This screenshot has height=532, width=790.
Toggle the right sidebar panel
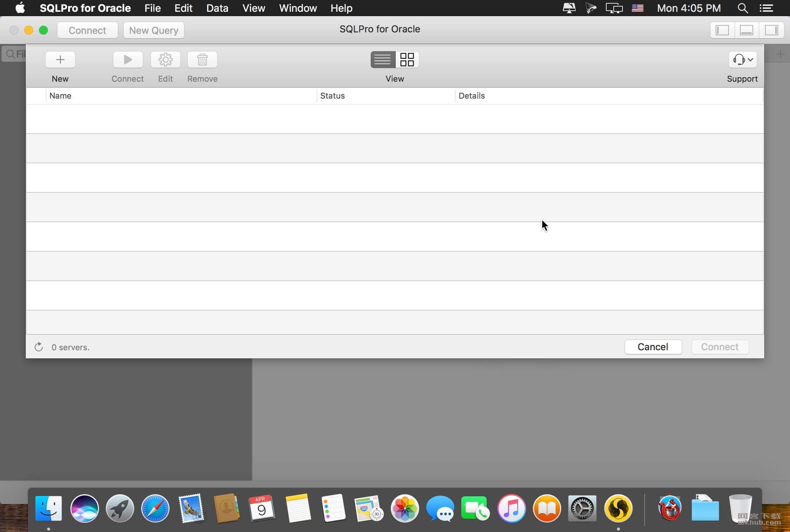pyautogui.click(x=771, y=30)
